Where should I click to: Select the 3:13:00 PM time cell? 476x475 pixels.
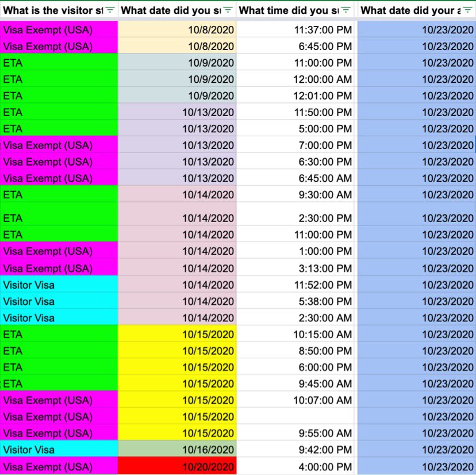click(295, 267)
